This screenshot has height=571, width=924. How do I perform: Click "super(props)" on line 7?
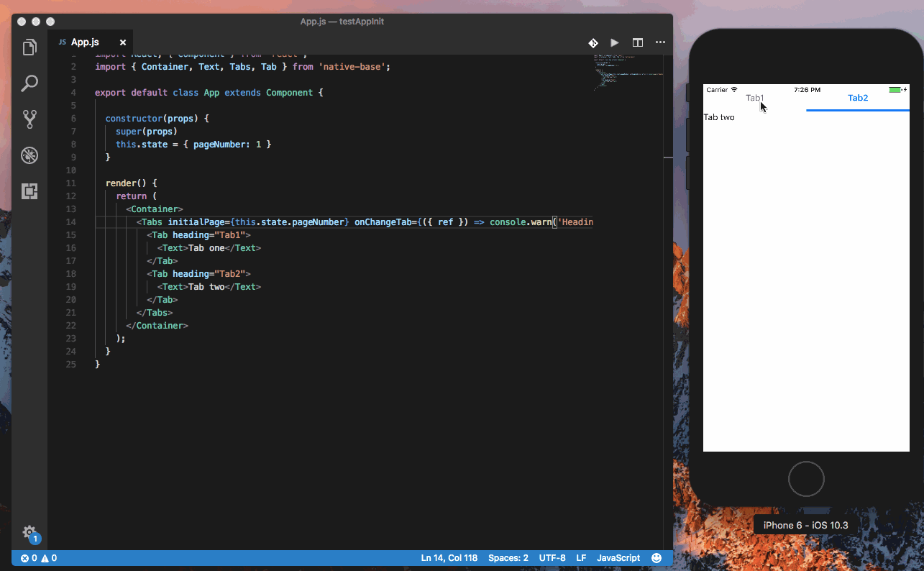tap(147, 132)
